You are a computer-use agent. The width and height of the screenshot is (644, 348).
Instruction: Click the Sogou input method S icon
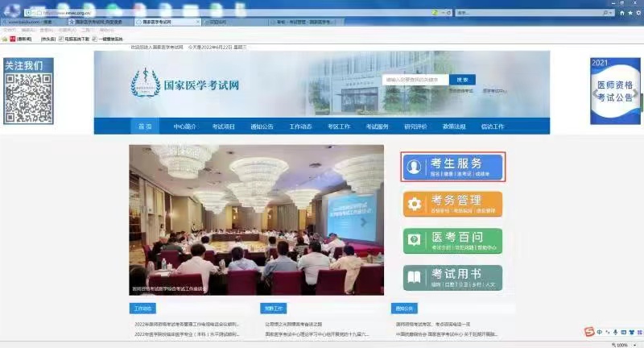(589, 332)
